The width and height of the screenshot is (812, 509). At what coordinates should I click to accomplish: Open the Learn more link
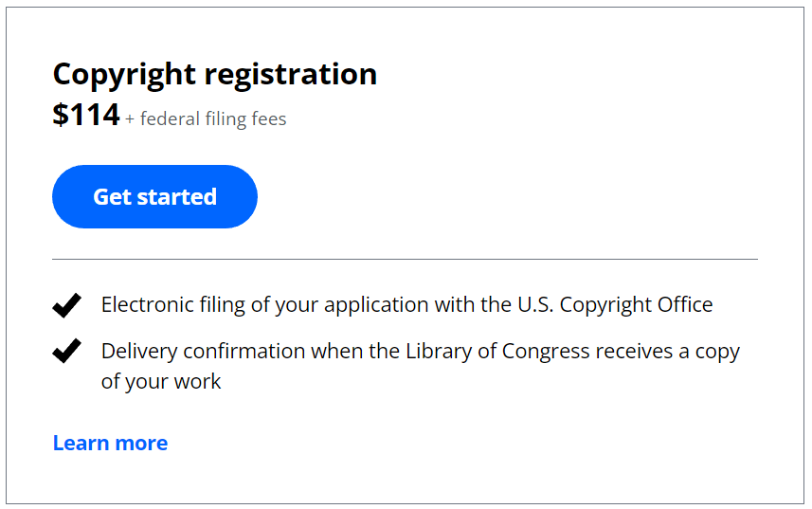(x=110, y=444)
